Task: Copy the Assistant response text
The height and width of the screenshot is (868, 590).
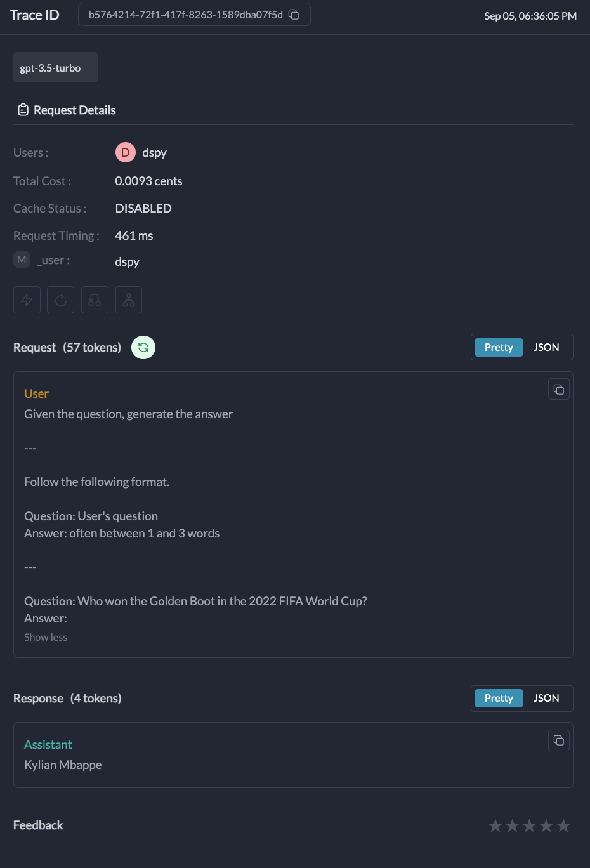Action: point(559,740)
